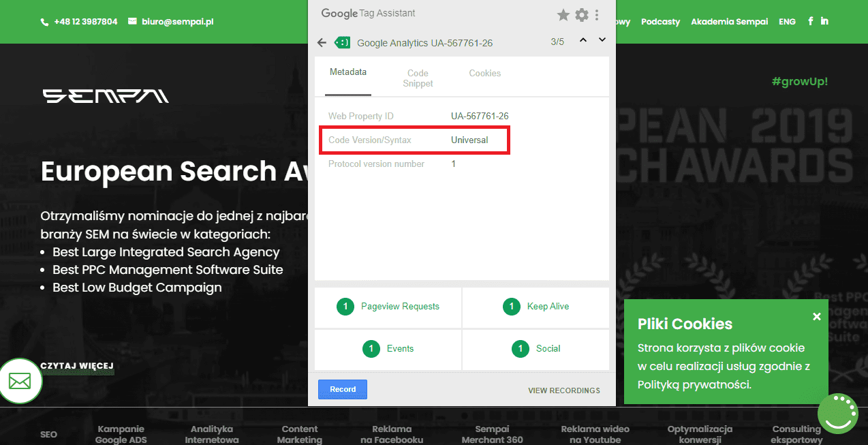Click the green Google Analytics tag icon
This screenshot has height=445, width=868.
pyautogui.click(x=342, y=42)
